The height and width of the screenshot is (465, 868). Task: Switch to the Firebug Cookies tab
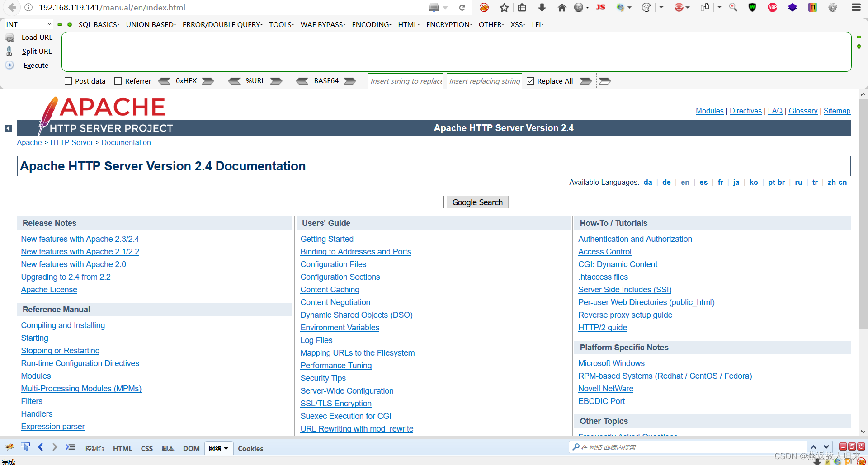(x=250, y=448)
